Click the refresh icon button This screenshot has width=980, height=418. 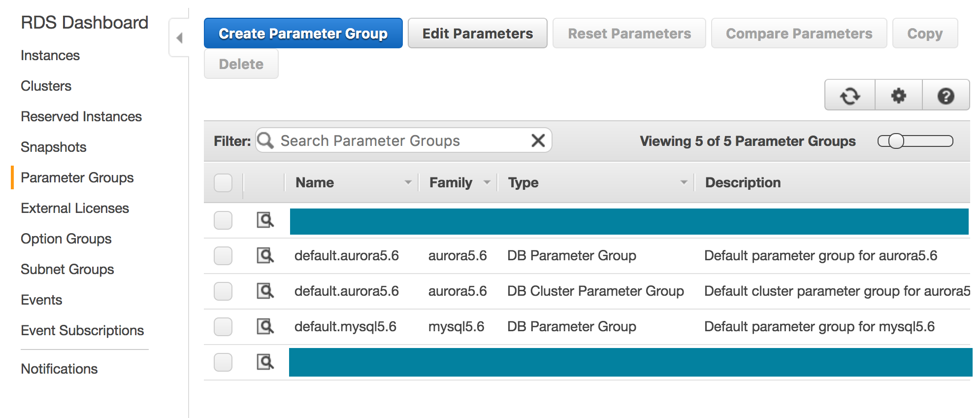click(850, 95)
